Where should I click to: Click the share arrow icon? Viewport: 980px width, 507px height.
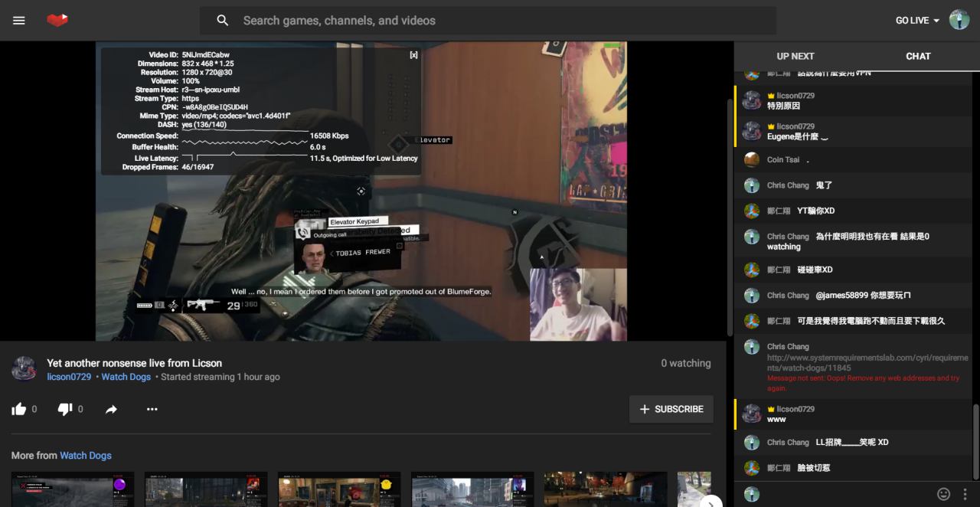coord(112,409)
